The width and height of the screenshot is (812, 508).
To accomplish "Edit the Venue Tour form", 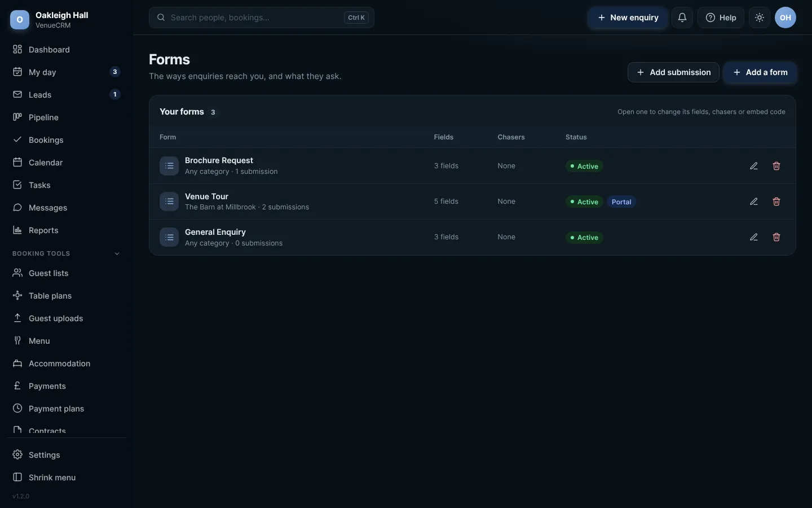I will click(754, 202).
